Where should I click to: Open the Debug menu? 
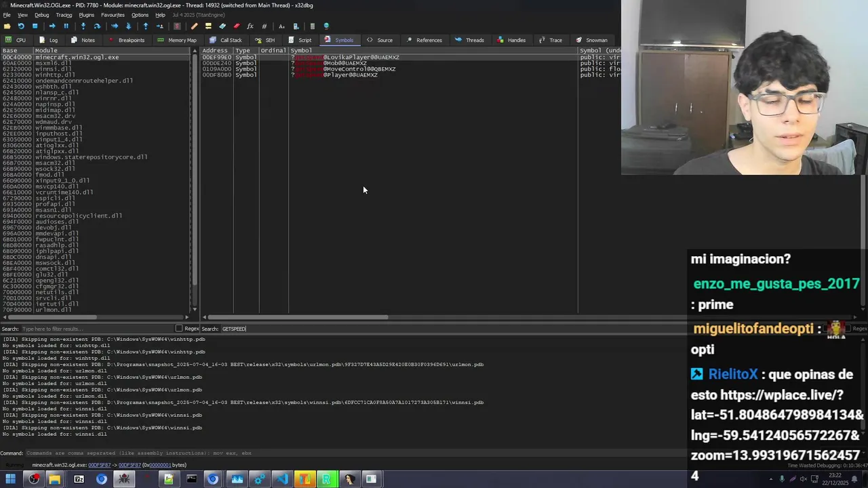(x=41, y=15)
